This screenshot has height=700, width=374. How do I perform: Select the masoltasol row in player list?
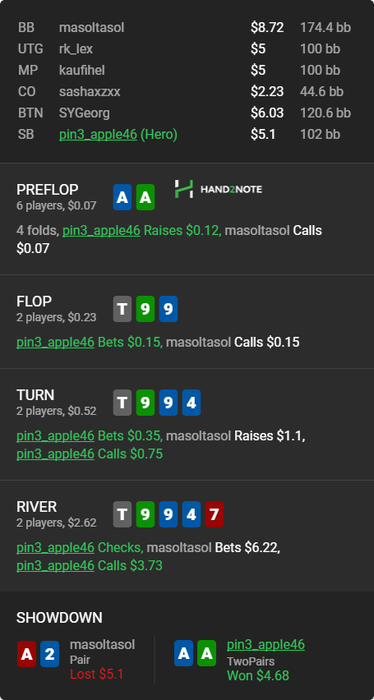(184, 28)
